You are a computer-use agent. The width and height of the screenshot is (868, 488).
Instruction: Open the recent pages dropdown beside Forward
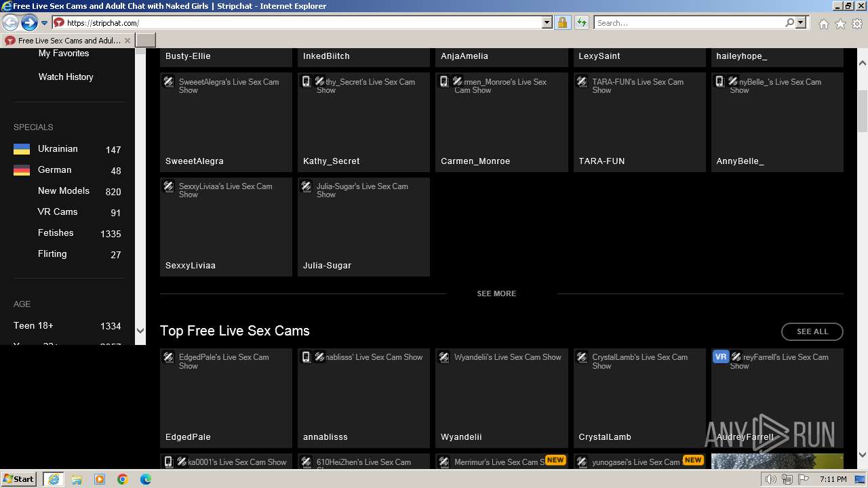coord(44,23)
